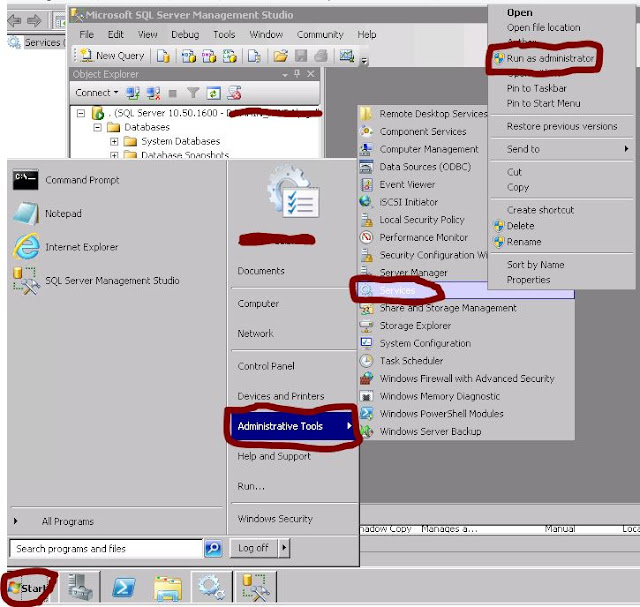Open the Tools menu in SSMS

click(224, 35)
